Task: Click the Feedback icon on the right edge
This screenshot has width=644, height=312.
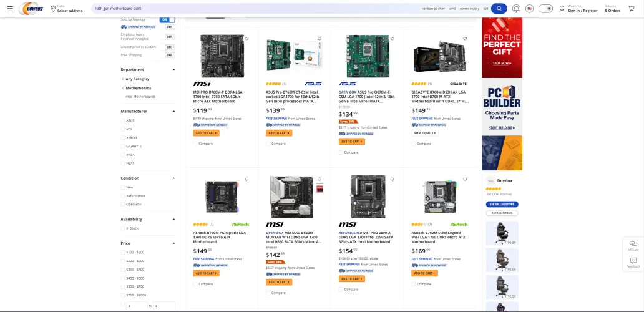Action: pos(633,262)
